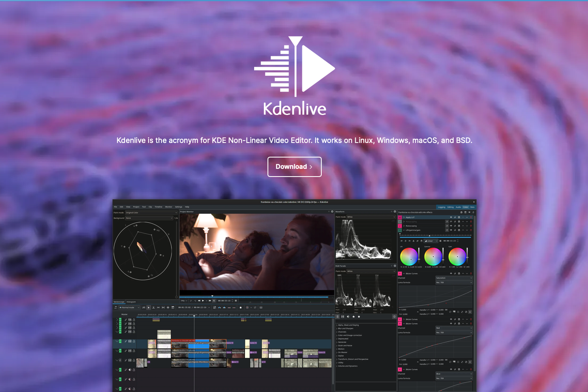The height and width of the screenshot is (392, 588).
Task: Delete the Apply LUT effect with trash icon
Action: coord(471,217)
